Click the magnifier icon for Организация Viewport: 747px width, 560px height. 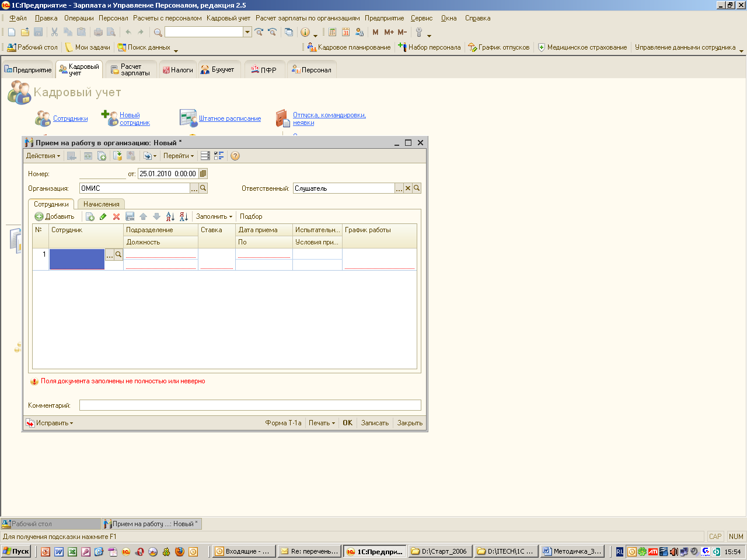tap(203, 188)
